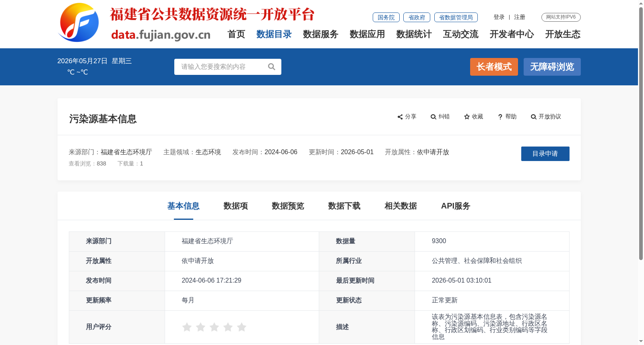Screen dimensions: 644x345
Task: Click timestamp 2024-06-06 17:21:29
Action: (x=211, y=281)
